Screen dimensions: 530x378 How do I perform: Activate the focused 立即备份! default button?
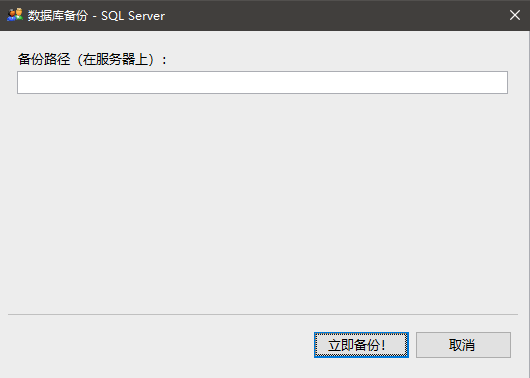click(x=361, y=345)
